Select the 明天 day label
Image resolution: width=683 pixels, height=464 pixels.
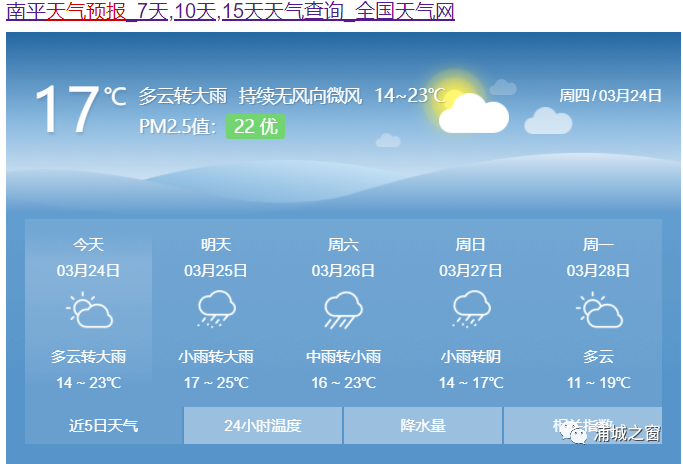pyautogui.click(x=216, y=244)
